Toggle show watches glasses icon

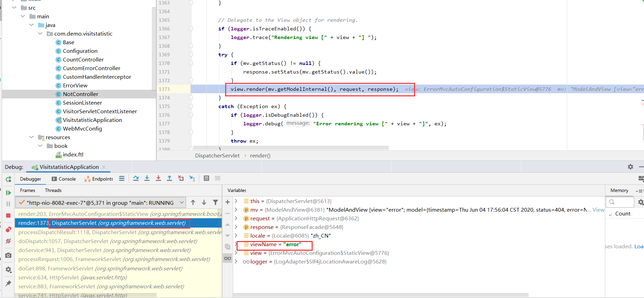228,258
